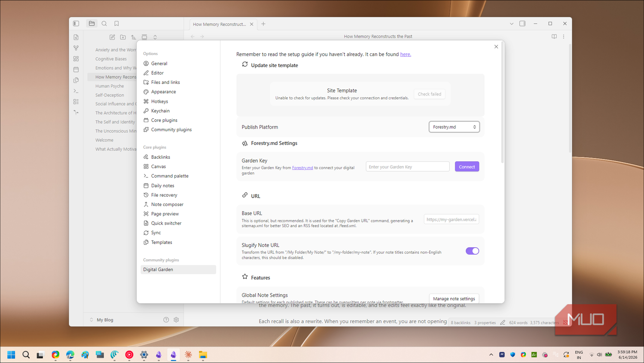Open the file explorer folder tab icon
The width and height of the screenshot is (644, 363).
click(x=92, y=24)
